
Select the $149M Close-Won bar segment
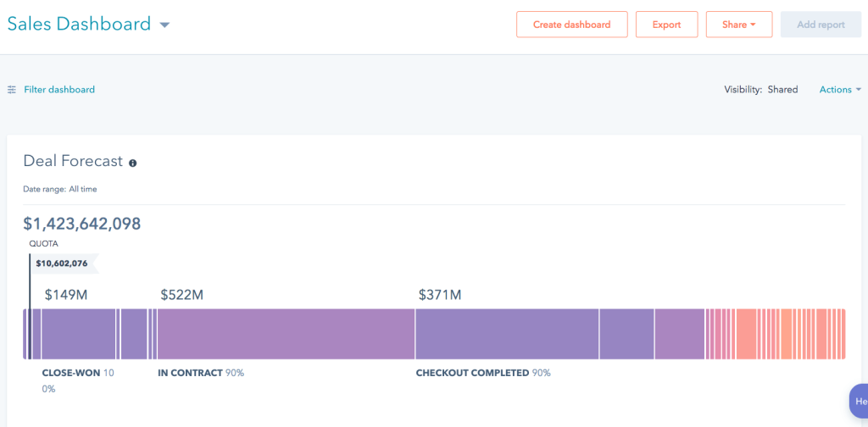[x=79, y=334]
